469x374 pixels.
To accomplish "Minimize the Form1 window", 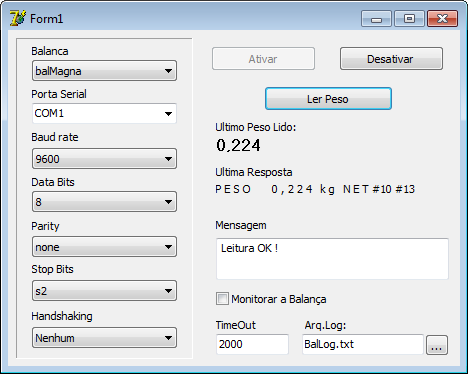I will point(376,19).
